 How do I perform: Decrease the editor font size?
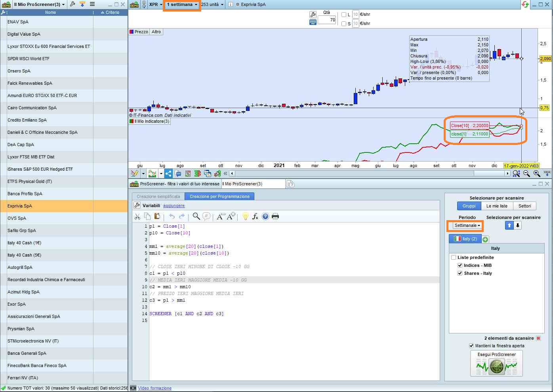tap(221, 216)
